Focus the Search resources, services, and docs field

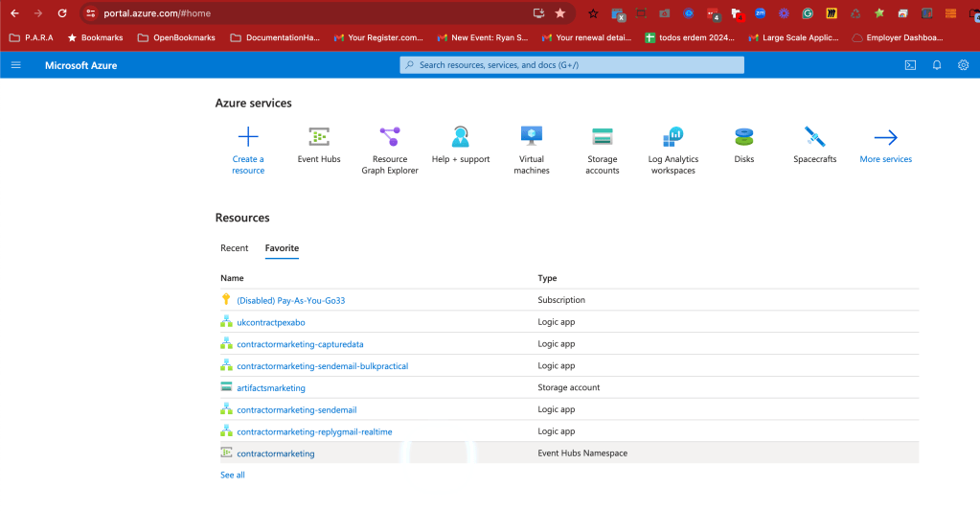tap(572, 65)
